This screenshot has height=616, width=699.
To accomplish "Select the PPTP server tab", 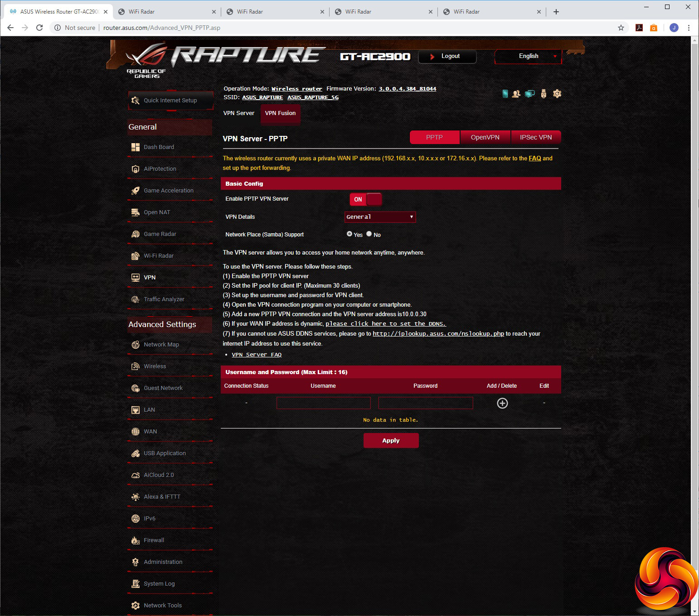I will point(434,137).
